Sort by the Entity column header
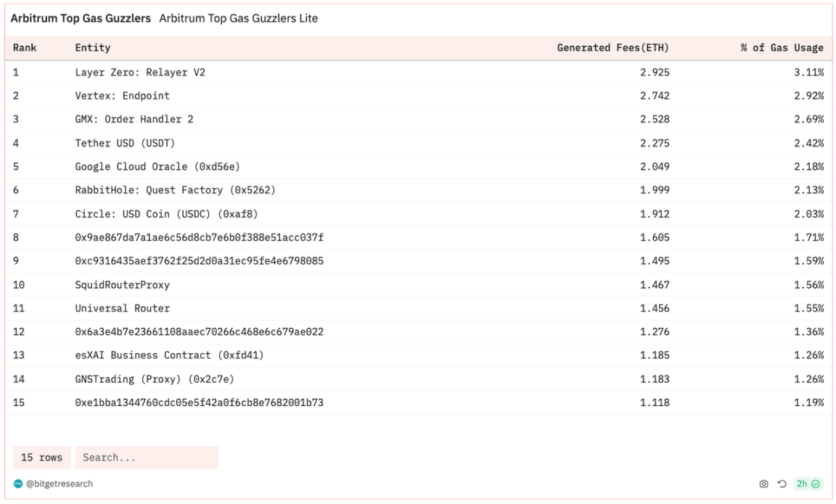This screenshot has height=504, width=836. [93, 48]
